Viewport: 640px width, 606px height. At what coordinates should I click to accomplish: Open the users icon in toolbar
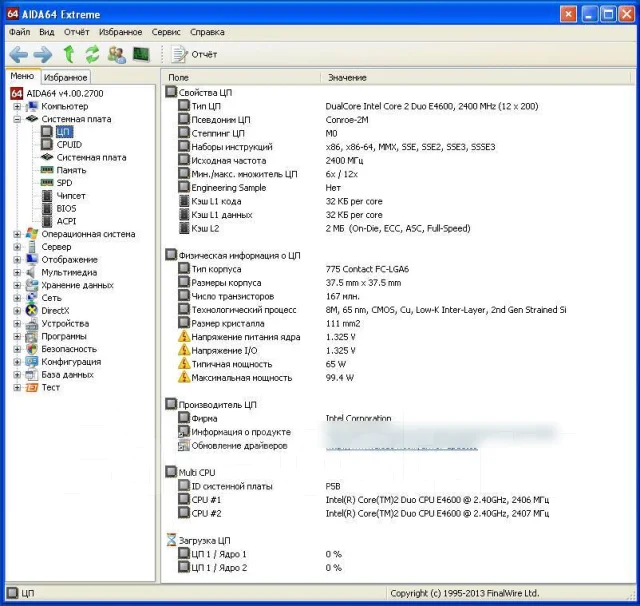pos(116,54)
